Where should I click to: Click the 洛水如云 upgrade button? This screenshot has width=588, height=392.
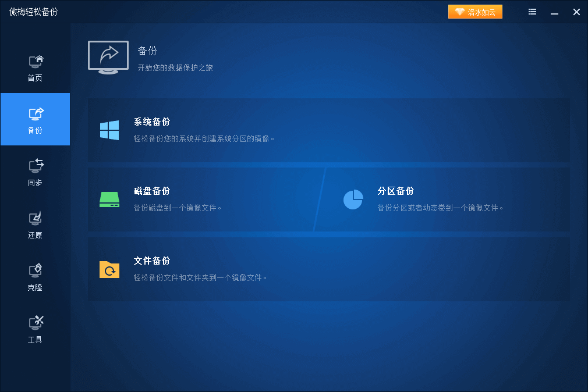[475, 11]
